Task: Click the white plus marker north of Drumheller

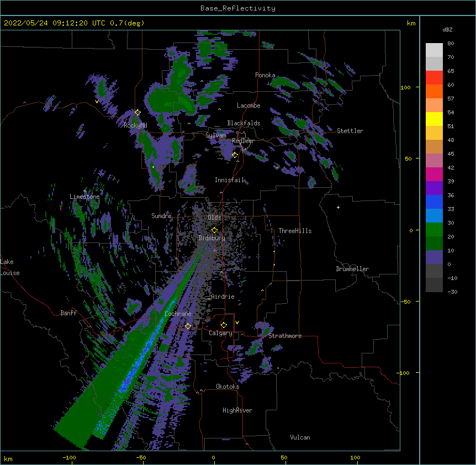Action: (x=338, y=207)
